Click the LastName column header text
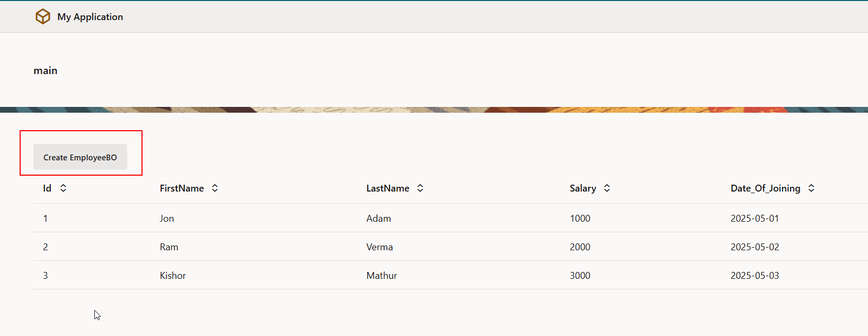This screenshot has height=336, width=868. 387,188
